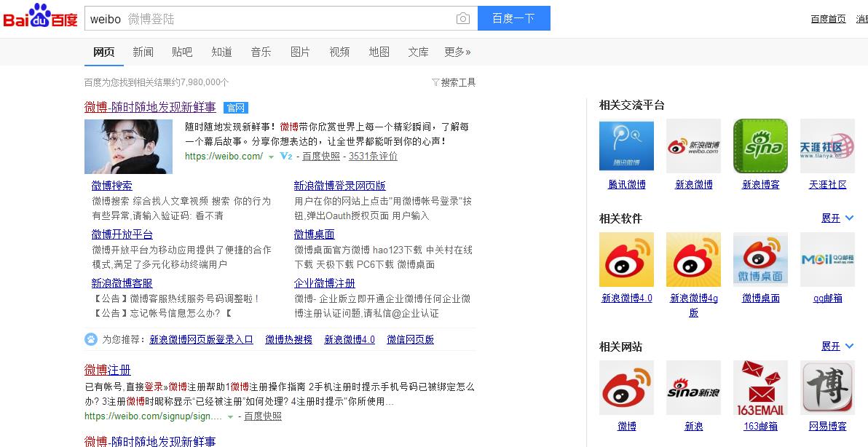Open the 微博 website icon
Viewport: 868px width, 447px height.
point(626,388)
